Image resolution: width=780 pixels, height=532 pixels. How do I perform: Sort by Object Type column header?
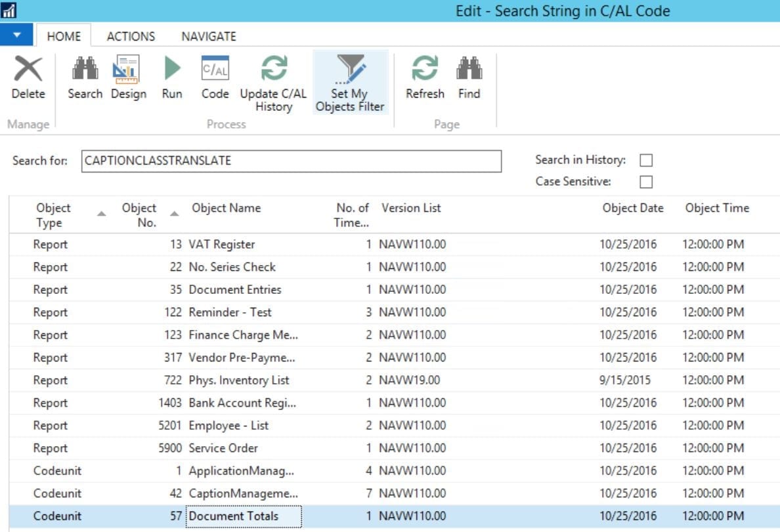click(x=54, y=215)
